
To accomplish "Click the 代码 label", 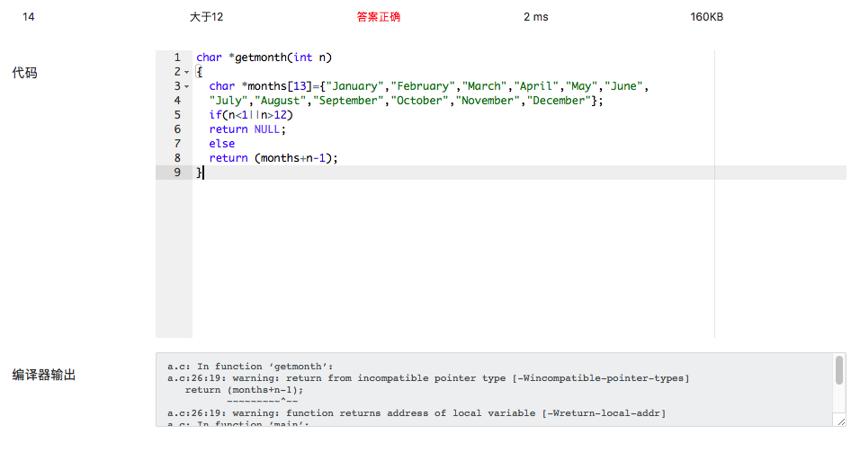I will [25, 72].
